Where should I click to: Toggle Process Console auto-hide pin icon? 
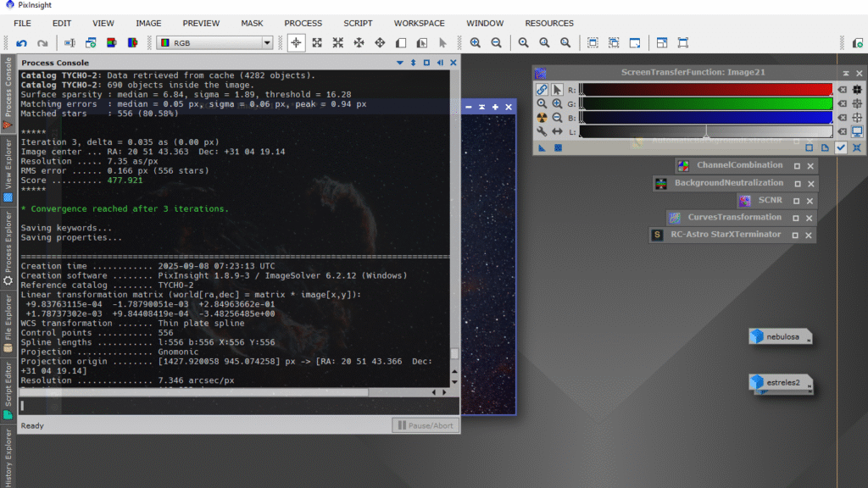pos(440,63)
